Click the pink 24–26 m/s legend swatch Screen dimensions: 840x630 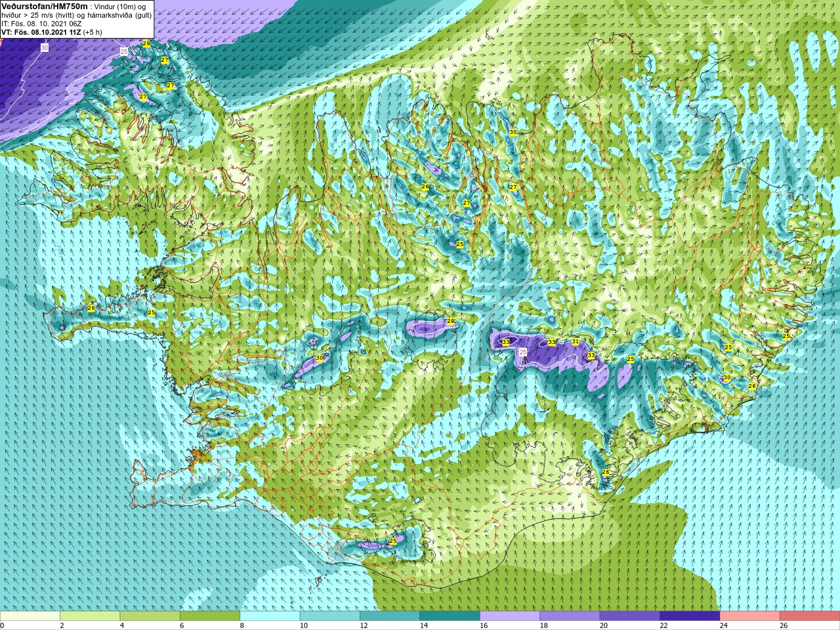[x=750, y=616]
